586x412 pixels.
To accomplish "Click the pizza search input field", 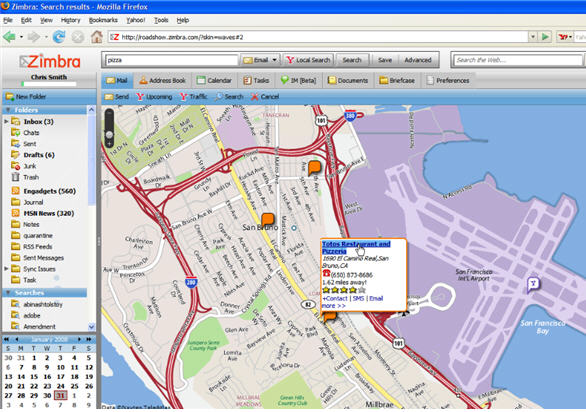I will point(172,60).
